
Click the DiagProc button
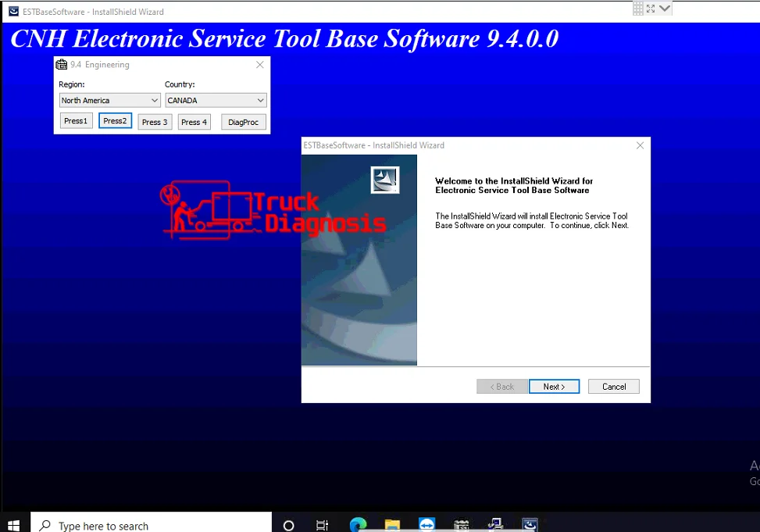click(244, 122)
